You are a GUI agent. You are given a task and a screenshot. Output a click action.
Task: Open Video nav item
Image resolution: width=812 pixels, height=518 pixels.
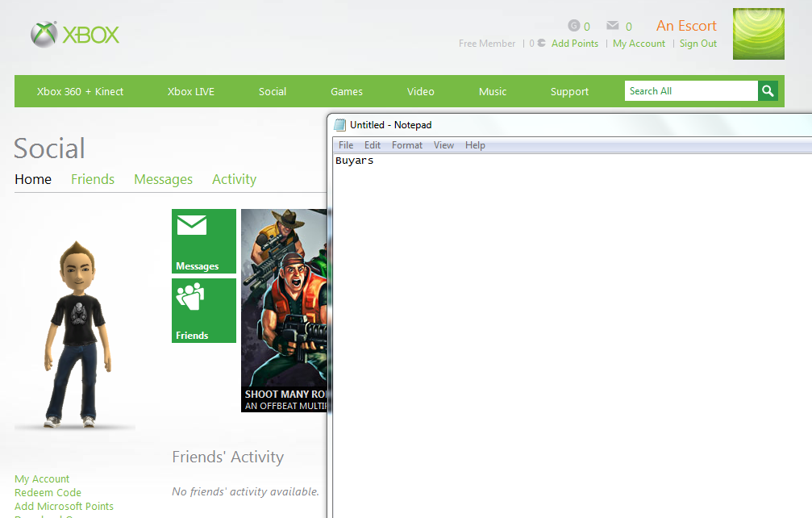pyautogui.click(x=420, y=92)
